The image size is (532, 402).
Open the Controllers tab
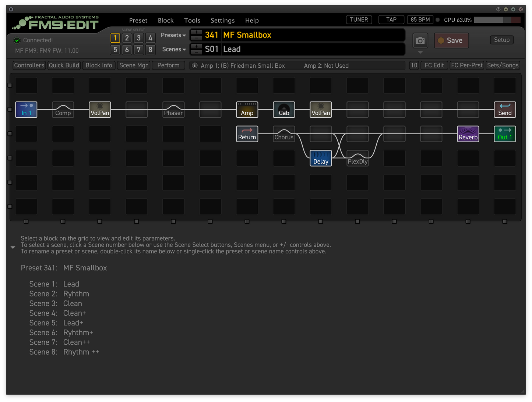coord(29,65)
